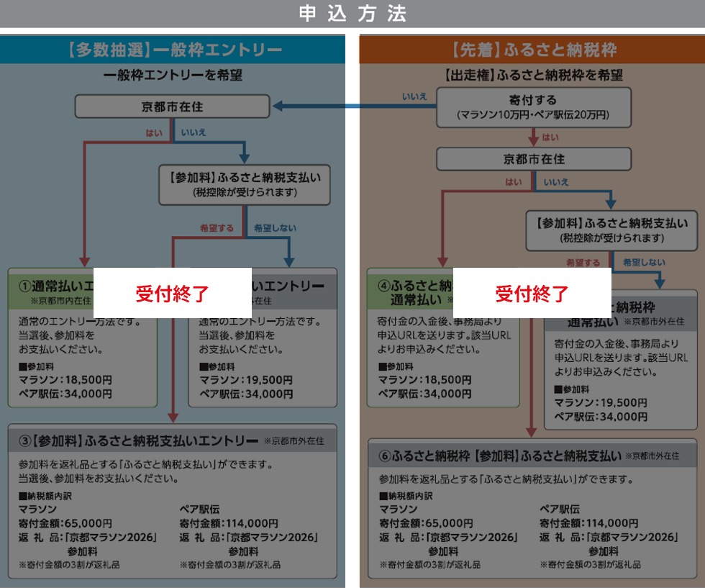Image resolution: width=705 pixels, height=588 pixels.
Task: Click the 申込方法 title banner
Action: [x=352, y=14]
